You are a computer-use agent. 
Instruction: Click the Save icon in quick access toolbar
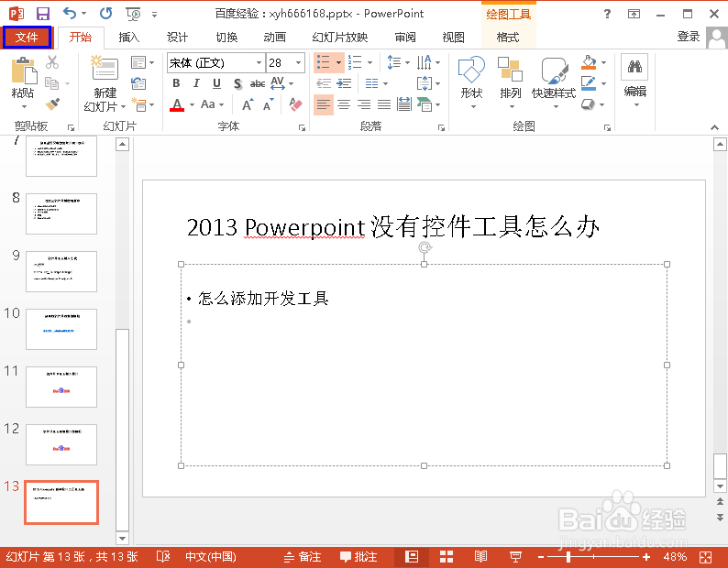point(43,14)
